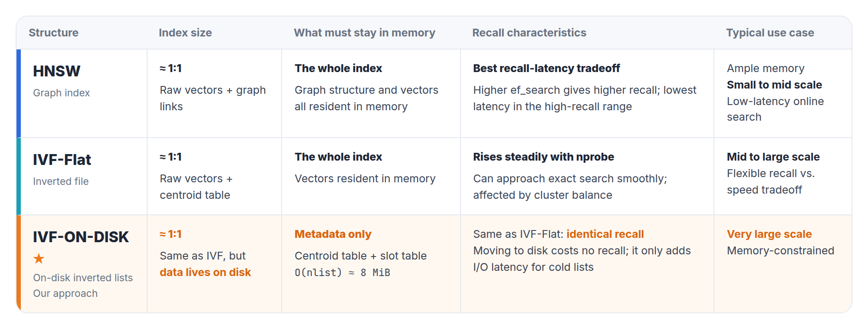Click the orange star icon under IVF-ON-DISK
This screenshot has height=329, width=868.
[x=39, y=259]
